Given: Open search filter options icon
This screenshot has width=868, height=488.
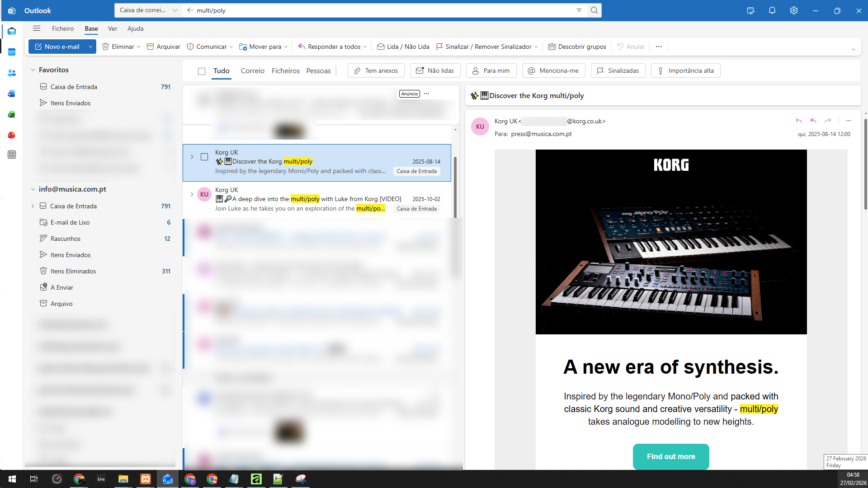Looking at the screenshot, I should pos(579,10).
